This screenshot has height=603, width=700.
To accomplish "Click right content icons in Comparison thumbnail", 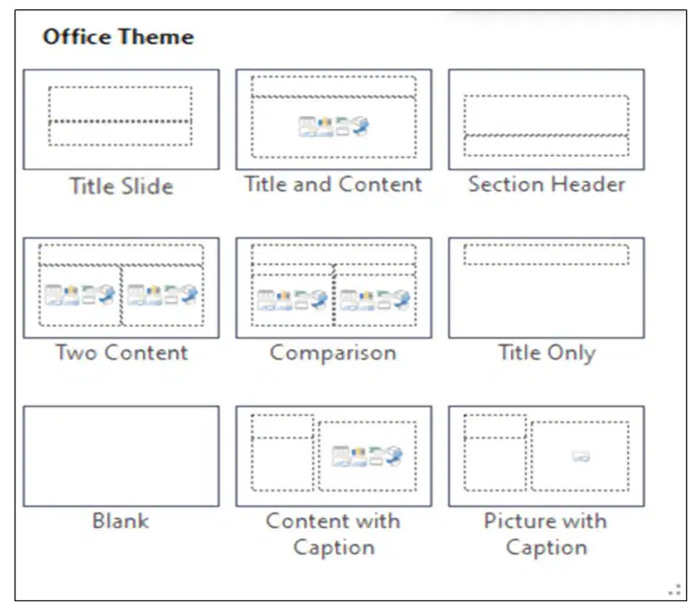I will [x=375, y=300].
